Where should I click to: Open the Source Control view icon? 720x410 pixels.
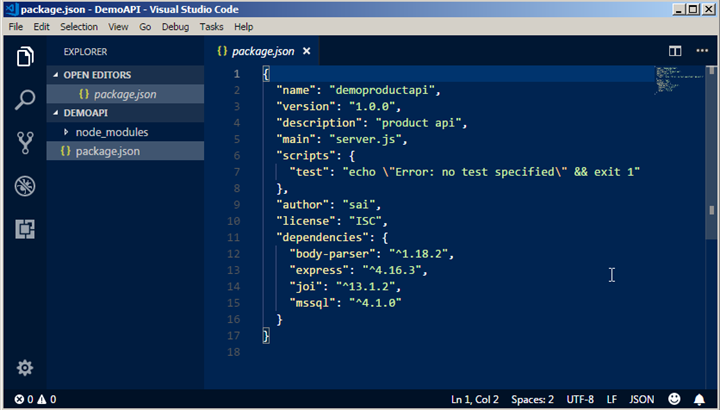[25, 143]
